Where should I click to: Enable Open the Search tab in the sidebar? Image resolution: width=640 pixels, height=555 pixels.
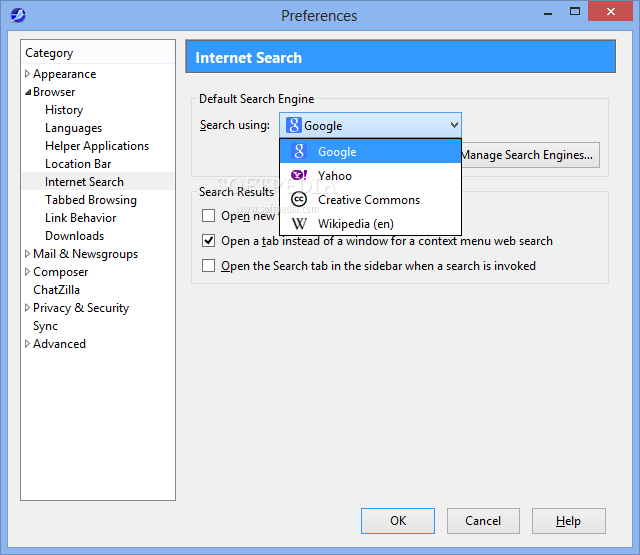209,266
